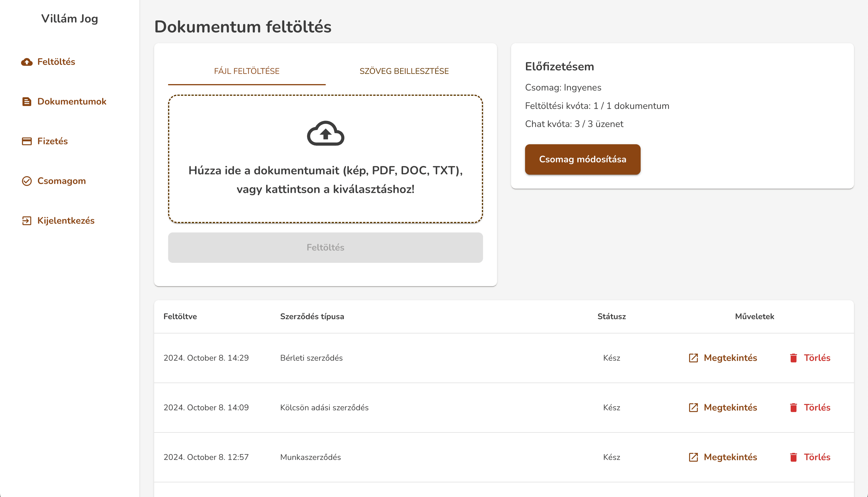This screenshot has height=497, width=868.
Task: Click open icon for Kölcsön adási szerződés row
Action: (693, 408)
